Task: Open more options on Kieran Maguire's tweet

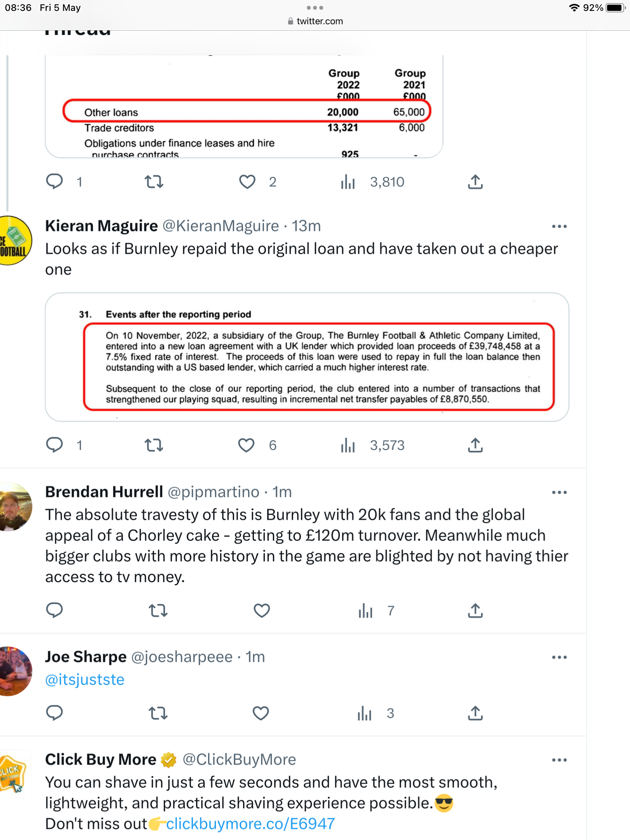Action: click(x=559, y=226)
